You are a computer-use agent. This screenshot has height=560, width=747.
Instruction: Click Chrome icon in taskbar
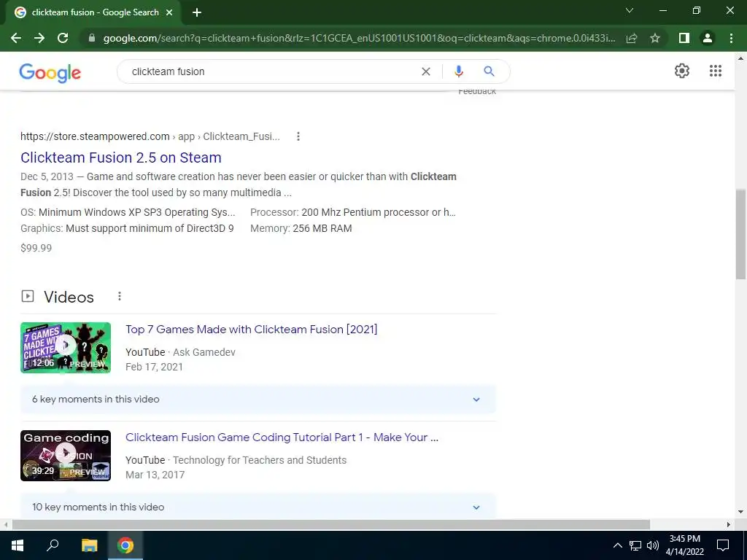click(x=125, y=545)
